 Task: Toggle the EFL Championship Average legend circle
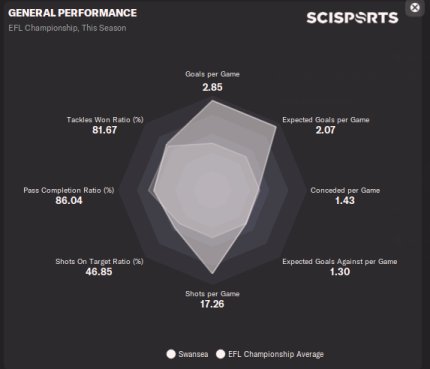(221, 354)
